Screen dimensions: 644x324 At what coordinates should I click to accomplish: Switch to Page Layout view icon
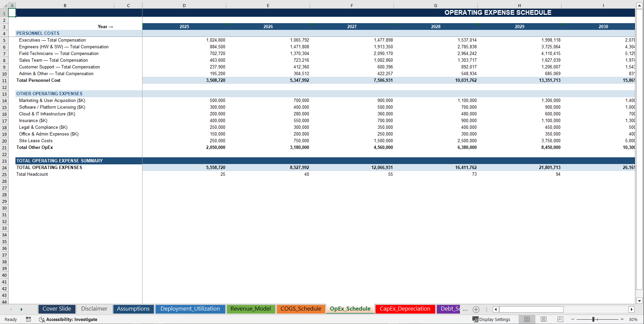543,319
